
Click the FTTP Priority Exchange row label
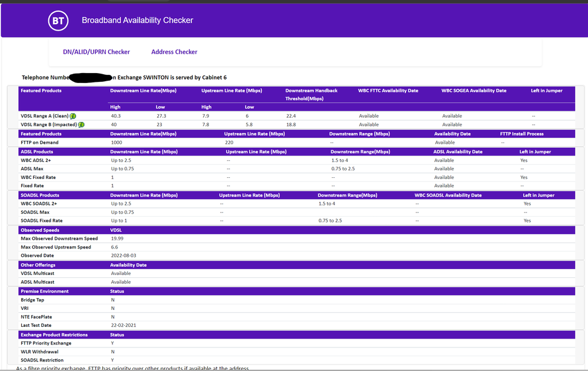pos(46,343)
